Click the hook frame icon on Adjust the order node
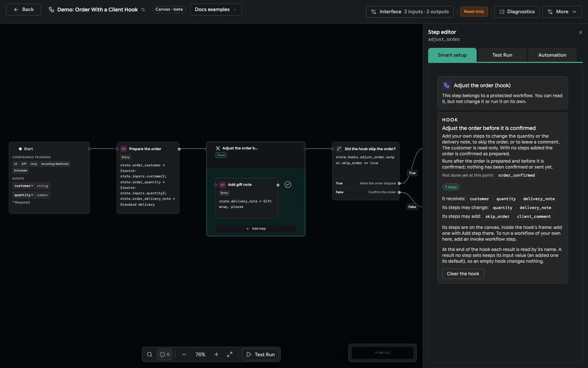The height and width of the screenshot is (368, 588). [x=218, y=148]
